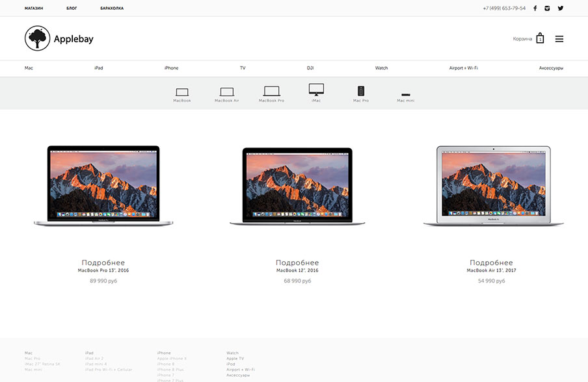Open Watch in the main navigation bar
The height and width of the screenshot is (382, 588).
(381, 68)
